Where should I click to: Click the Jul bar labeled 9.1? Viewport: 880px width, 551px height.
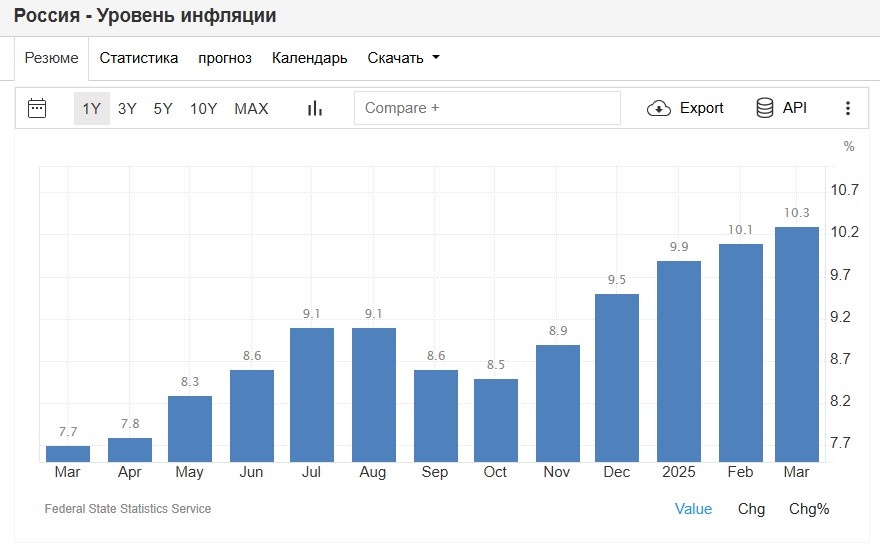[312, 395]
